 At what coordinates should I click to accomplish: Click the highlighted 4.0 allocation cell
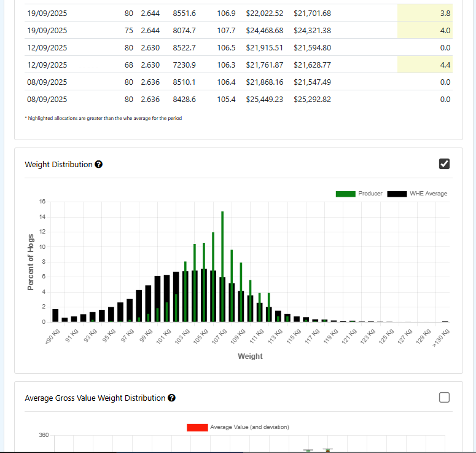click(x=424, y=30)
